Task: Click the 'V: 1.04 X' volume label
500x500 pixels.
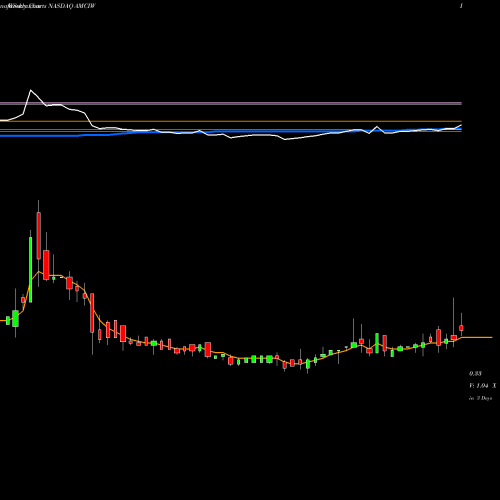Action: 482,386
